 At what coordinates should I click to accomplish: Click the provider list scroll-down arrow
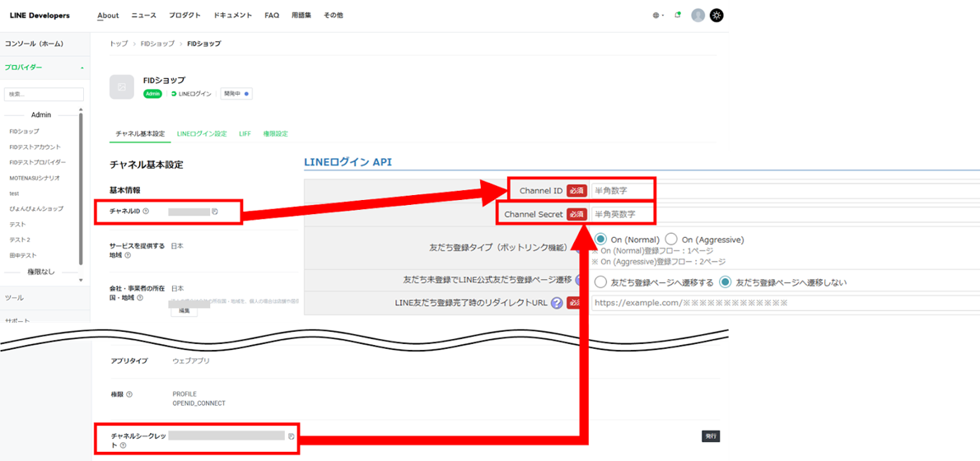(81, 280)
